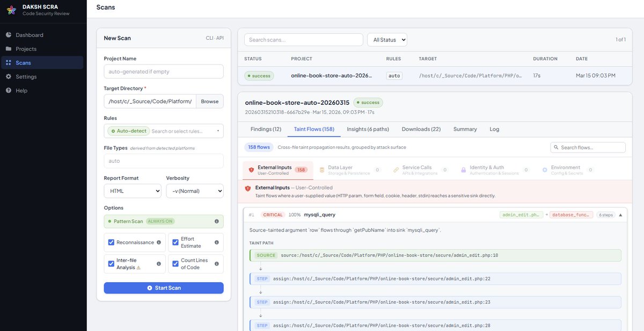The height and width of the screenshot is (331, 644).
Task: Open the Verbosity dropdown
Action: [195, 191]
